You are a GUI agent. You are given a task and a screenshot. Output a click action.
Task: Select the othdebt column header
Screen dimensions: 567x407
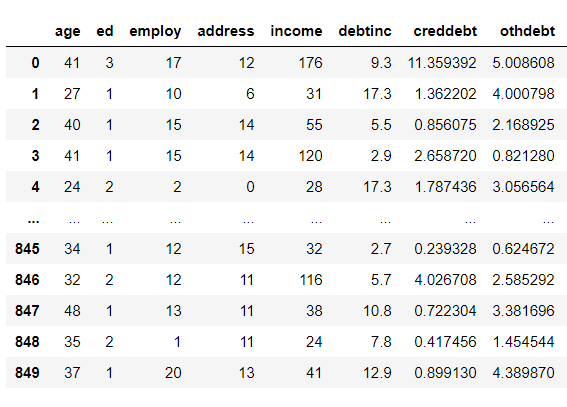(x=527, y=31)
